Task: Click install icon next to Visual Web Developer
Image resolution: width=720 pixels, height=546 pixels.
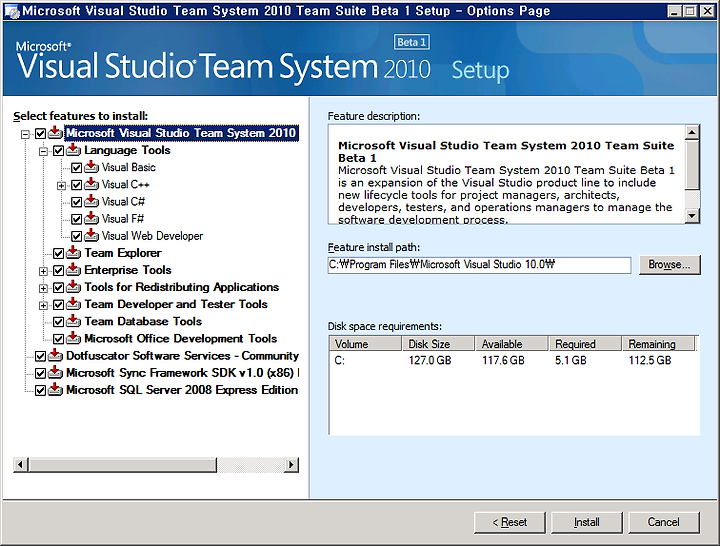Action: [x=91, y=236]
